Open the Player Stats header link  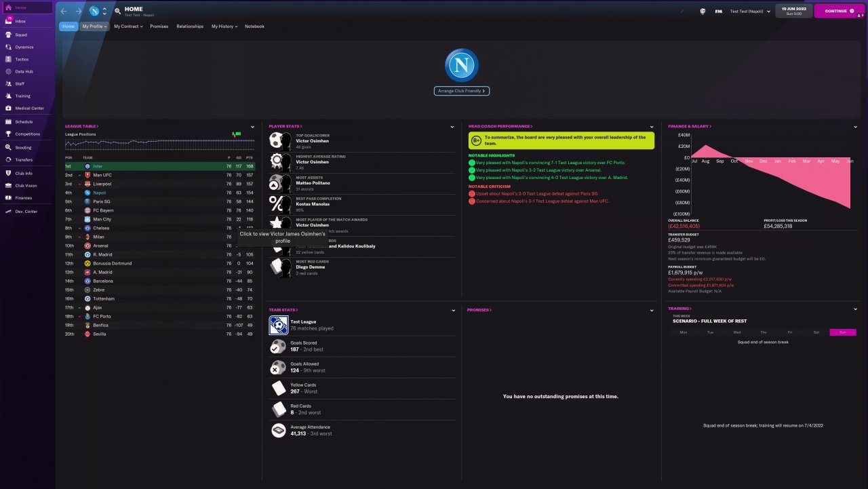(285, 126)
